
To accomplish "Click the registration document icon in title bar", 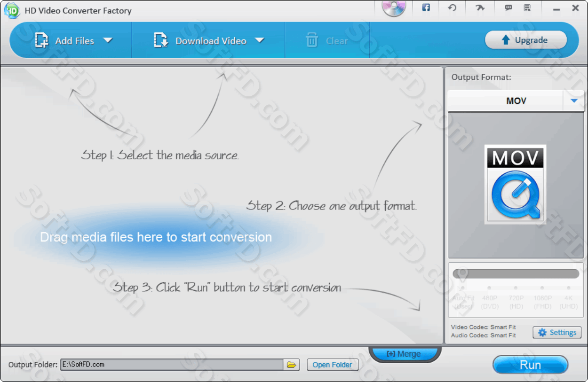I will 527,8.
